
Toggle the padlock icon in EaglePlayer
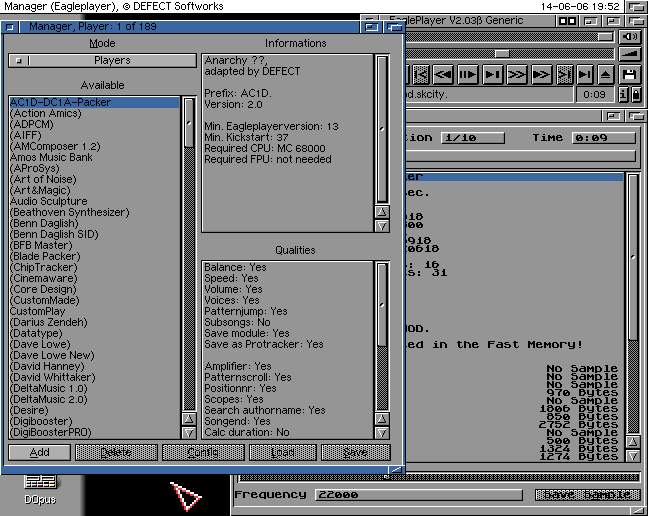636,95
